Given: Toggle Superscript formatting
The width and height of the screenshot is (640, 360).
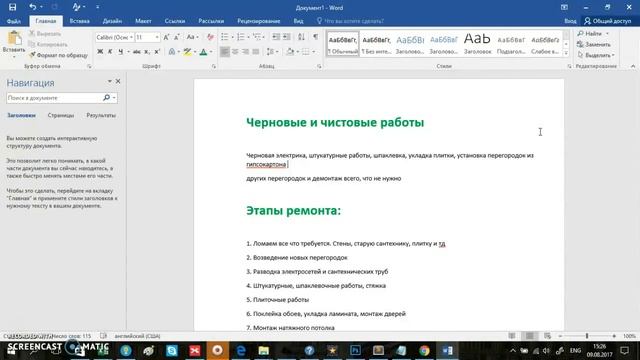Looking at the screenshot, I should click(x=157, y=52).
